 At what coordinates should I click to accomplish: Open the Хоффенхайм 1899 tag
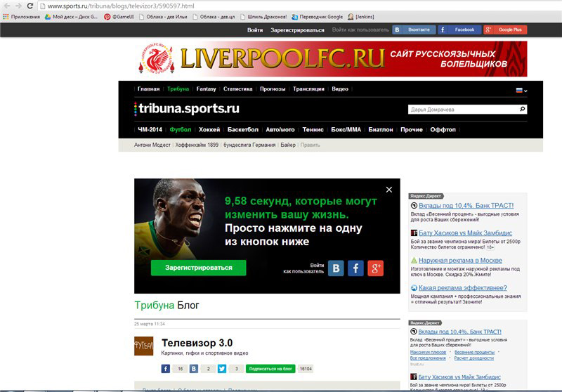(197, 145)
